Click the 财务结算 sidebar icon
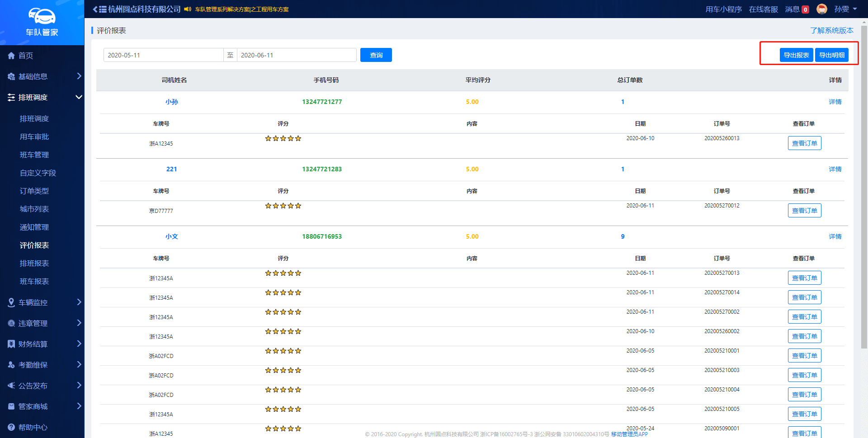 click(11, 344)
